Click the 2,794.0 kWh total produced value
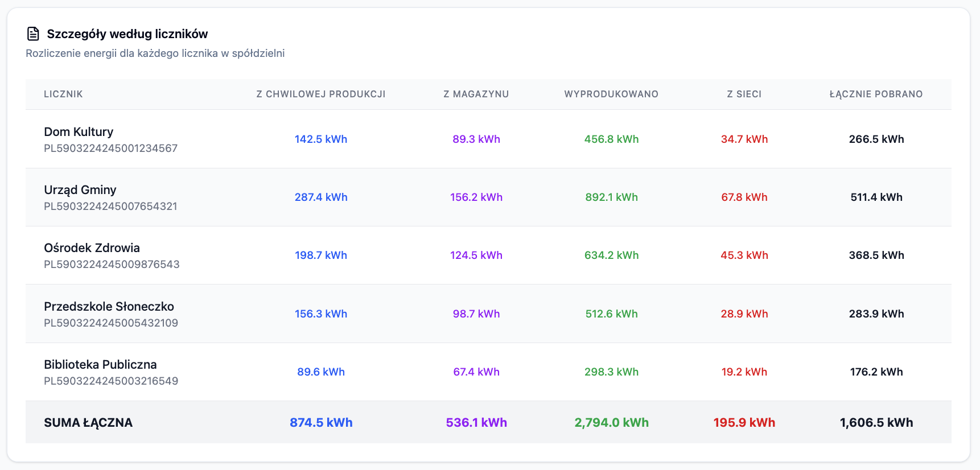This screenshot has width=980, height=470. pyautogui.click(x=611, y=423)
